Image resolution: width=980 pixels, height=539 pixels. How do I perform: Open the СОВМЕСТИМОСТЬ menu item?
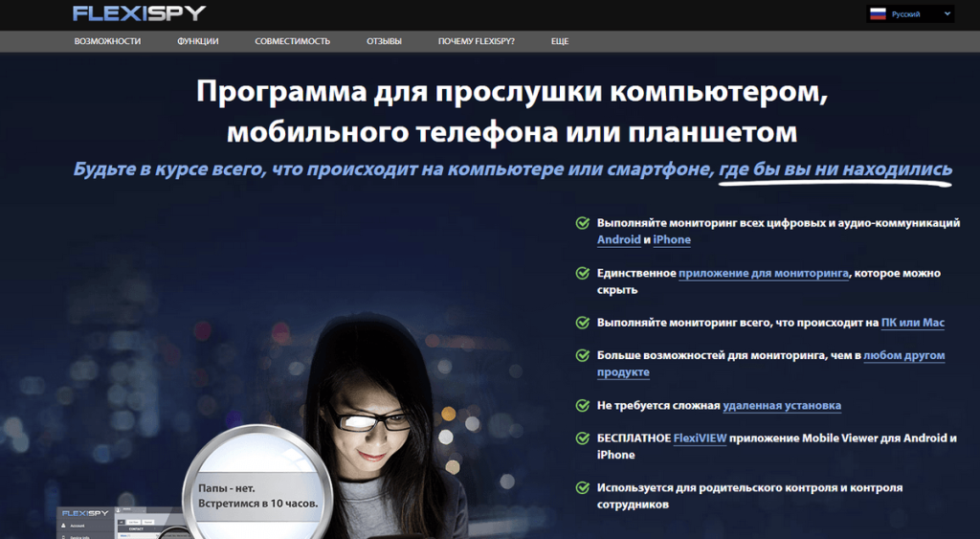tap(292, 41)
